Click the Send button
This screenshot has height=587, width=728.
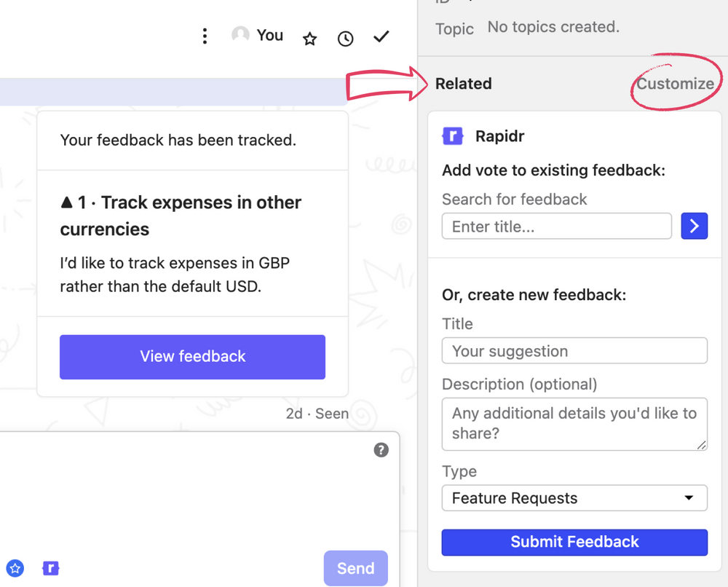pos(355,568)
